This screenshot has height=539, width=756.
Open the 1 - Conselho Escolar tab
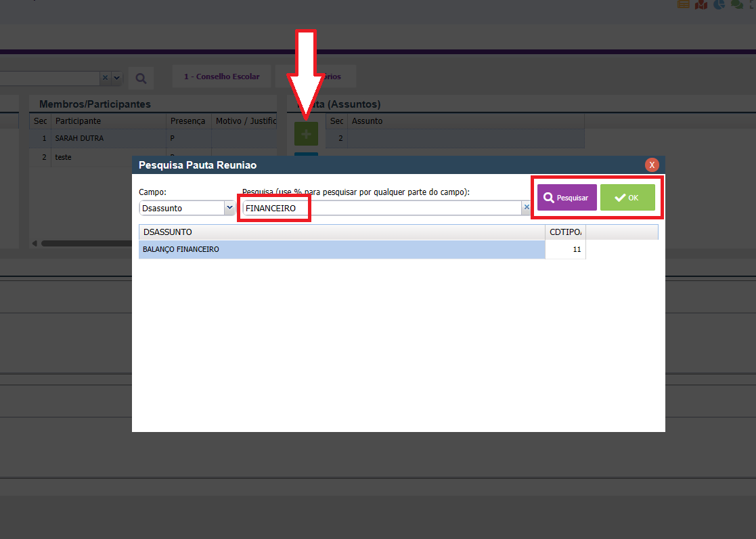coord(221,77)
